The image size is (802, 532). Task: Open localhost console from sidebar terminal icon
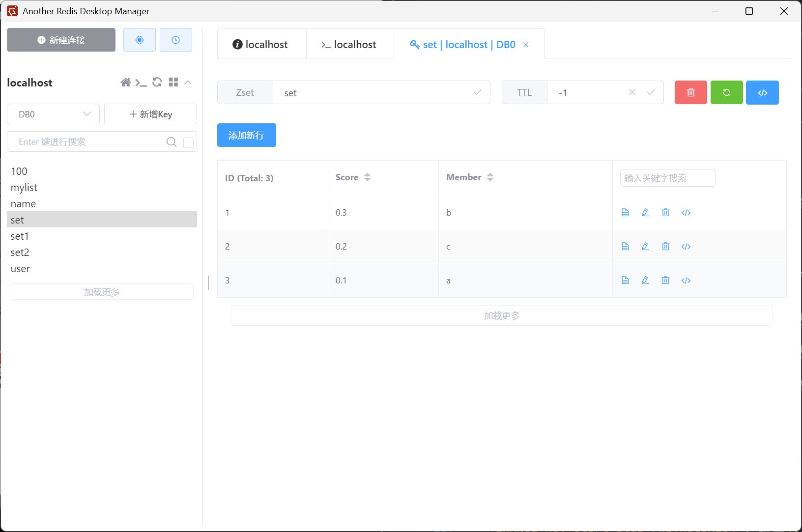pos(141,83)
